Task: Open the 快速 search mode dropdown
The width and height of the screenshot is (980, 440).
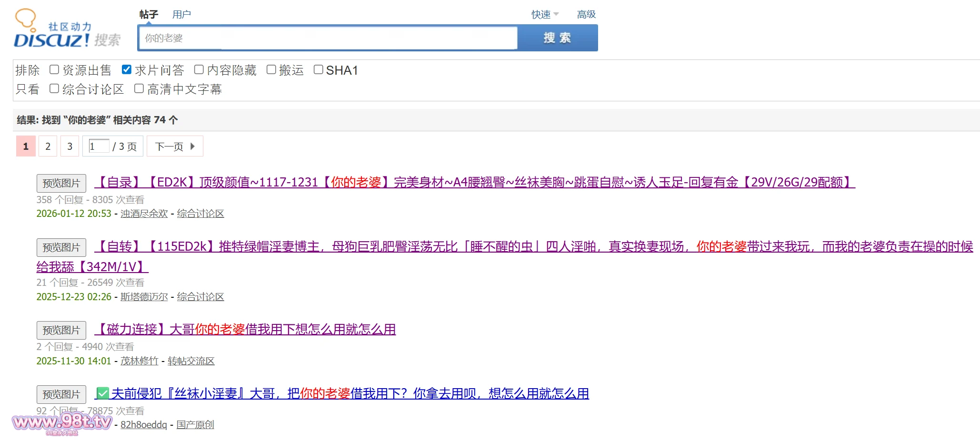Action: [545, 15]
